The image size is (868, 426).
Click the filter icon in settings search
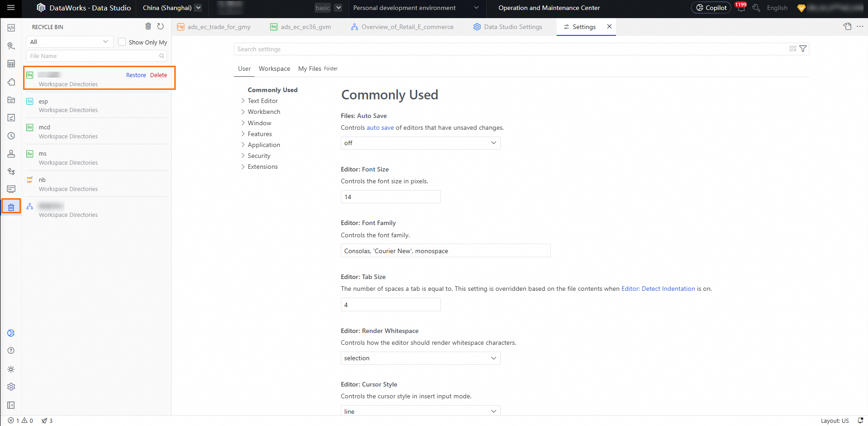[x=803, y=49]
